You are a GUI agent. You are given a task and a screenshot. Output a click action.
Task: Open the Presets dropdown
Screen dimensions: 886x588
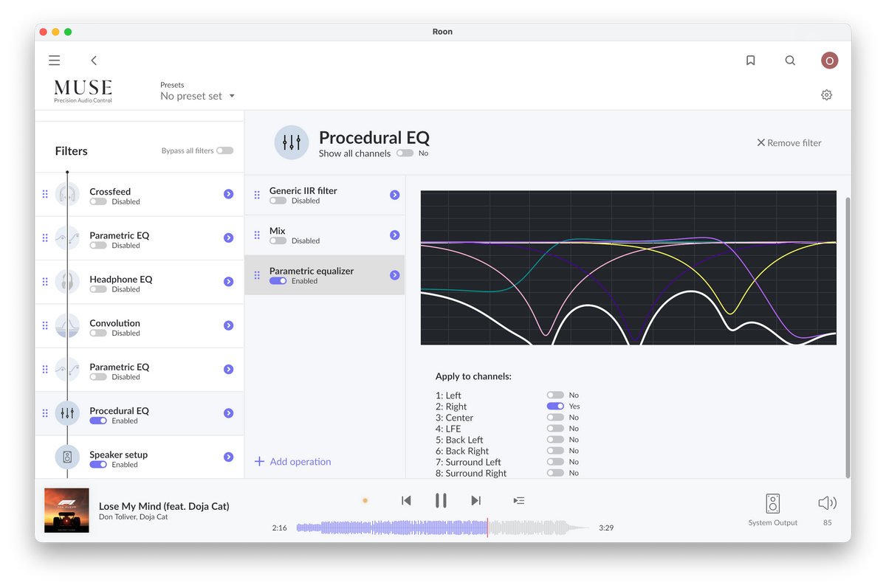197,96
